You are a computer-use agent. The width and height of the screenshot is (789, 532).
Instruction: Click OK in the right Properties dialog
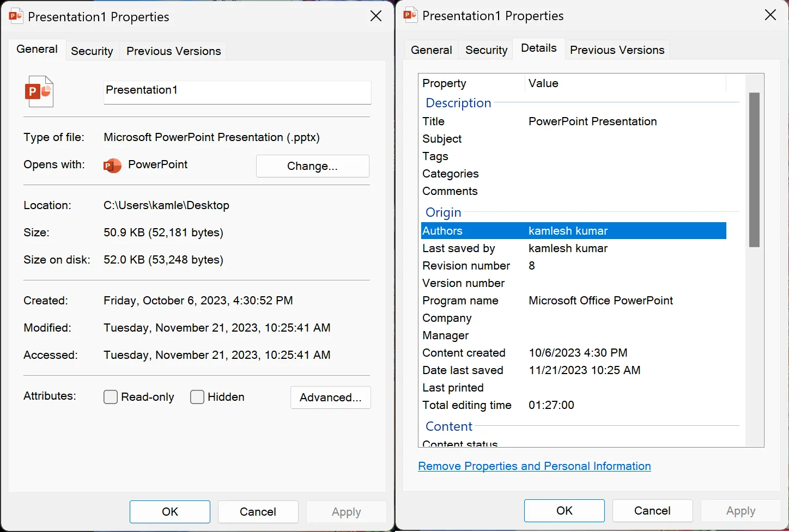point(564,511)
